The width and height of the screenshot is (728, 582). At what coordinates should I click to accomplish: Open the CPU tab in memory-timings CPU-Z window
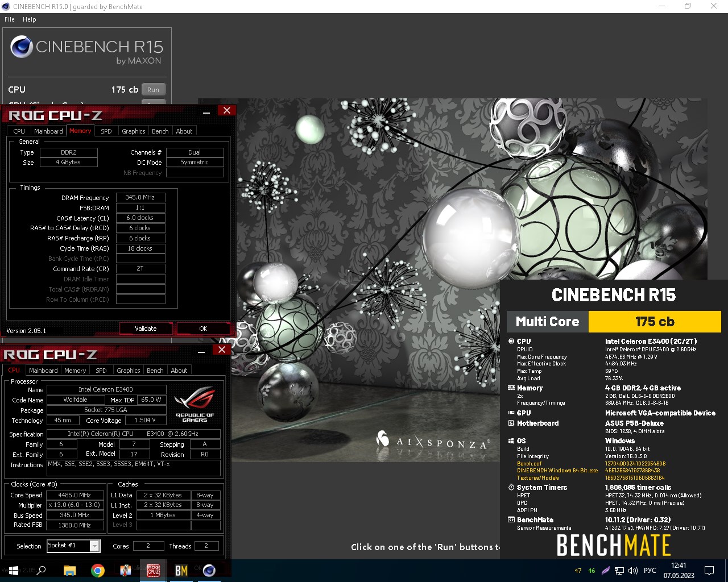tap(19, 131)
